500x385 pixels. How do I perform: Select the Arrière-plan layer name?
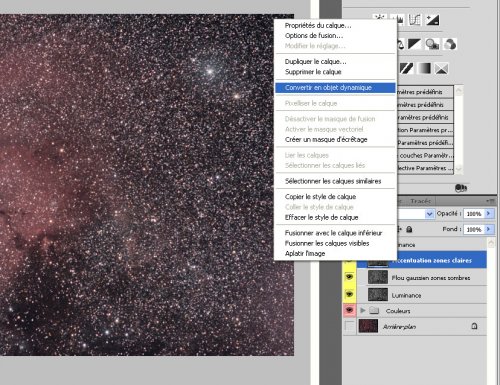click(x=399, y=327)
